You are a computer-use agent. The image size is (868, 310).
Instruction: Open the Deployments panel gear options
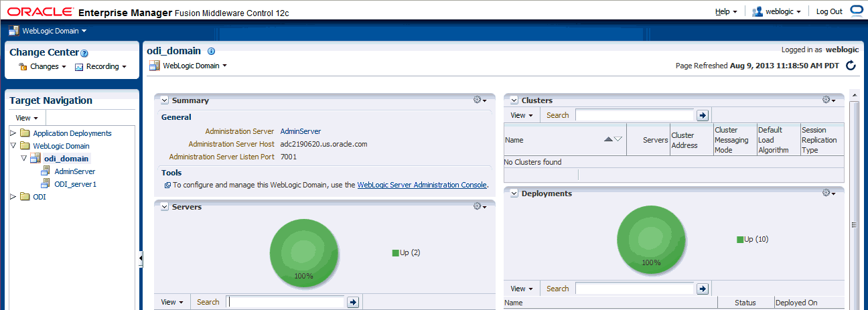tap(828, 193)
